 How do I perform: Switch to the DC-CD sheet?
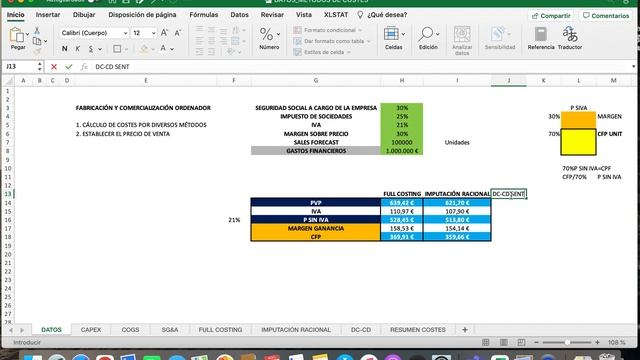(361, 329)
